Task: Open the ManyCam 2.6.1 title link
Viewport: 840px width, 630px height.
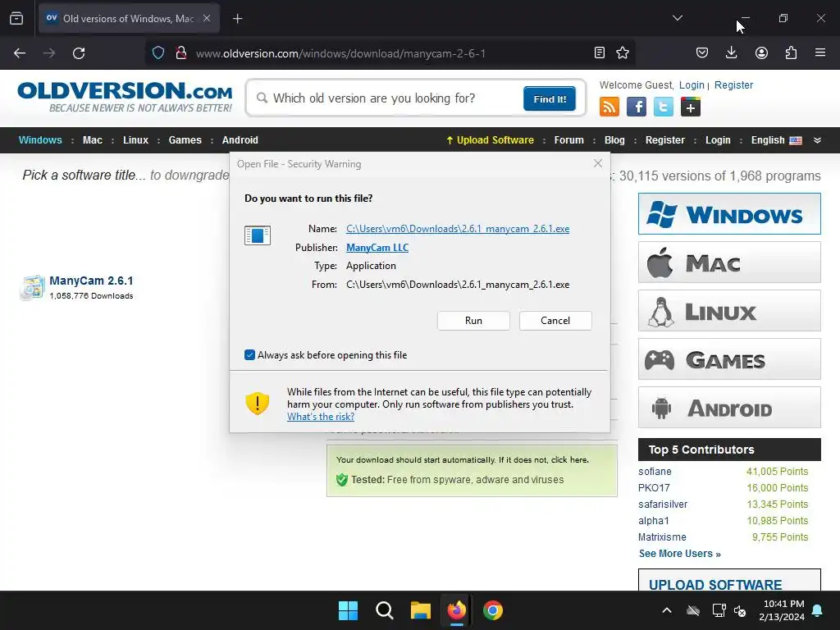Action: [91, 281]
